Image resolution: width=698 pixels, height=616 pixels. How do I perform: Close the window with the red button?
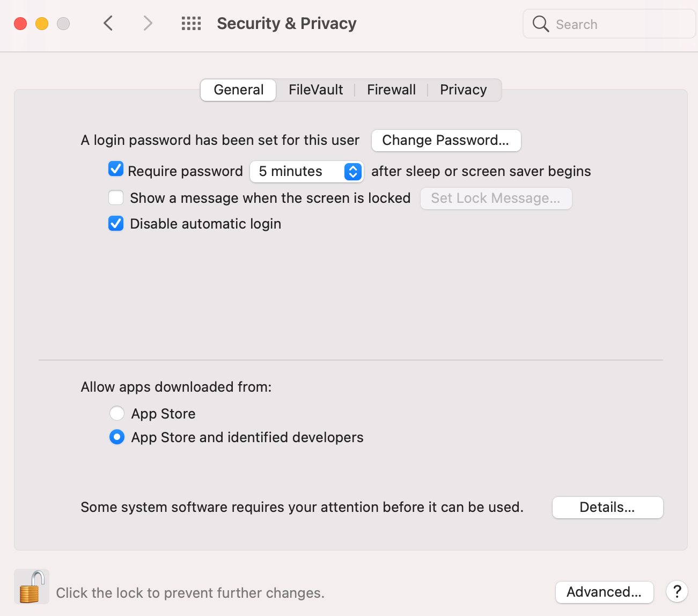click(x=20, y=24)
